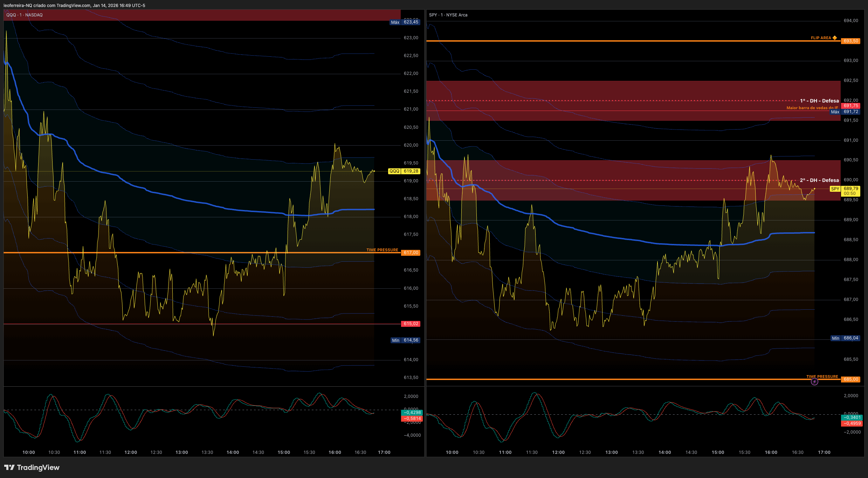Click the 17:00 label on QQQ time axis
The width and height of the screenshot is (868, 478).
tap(384, 452)
